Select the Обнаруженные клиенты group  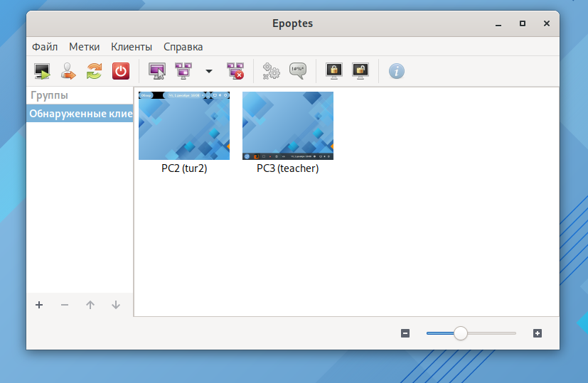[80, 114]
